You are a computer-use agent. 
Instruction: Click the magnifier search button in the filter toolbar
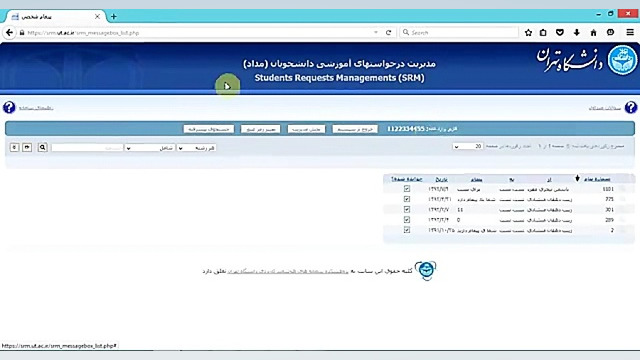(42, 147)
